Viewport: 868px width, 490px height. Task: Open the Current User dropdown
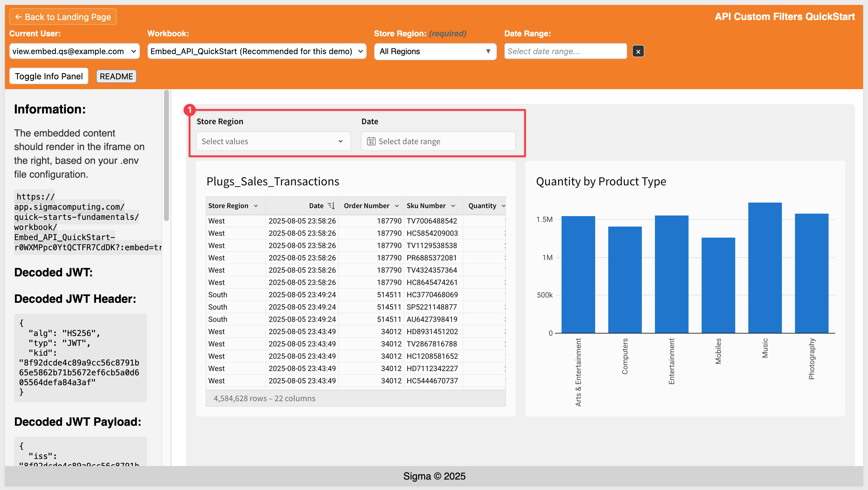pyautogui.click(x=74, y=51)
